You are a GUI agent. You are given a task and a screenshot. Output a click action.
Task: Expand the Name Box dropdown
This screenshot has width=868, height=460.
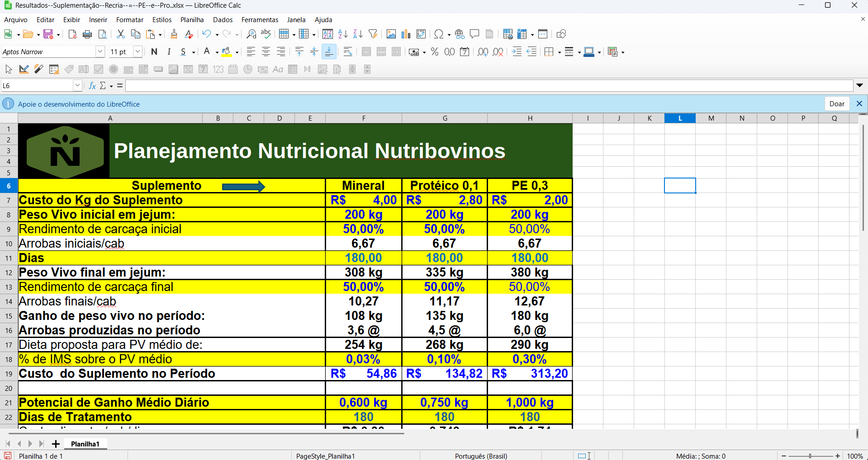[77, 85]
